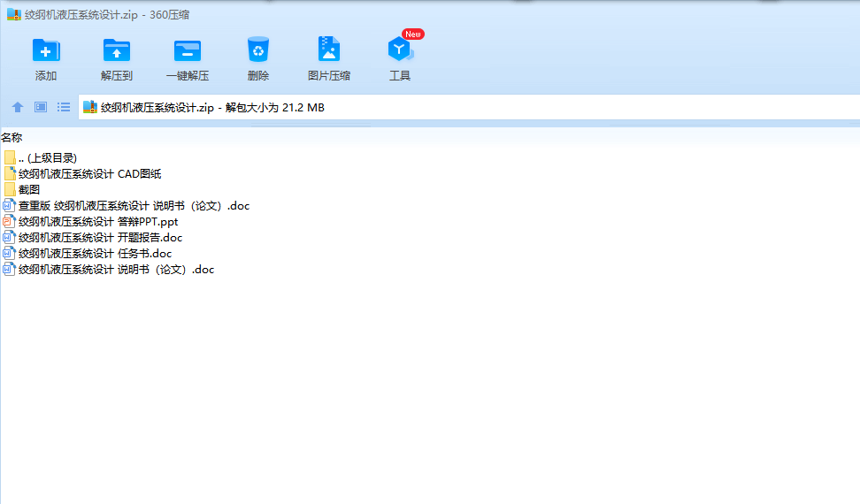Switch to list view icon
This screenshot has height=504, width=860.
(64, 107)
